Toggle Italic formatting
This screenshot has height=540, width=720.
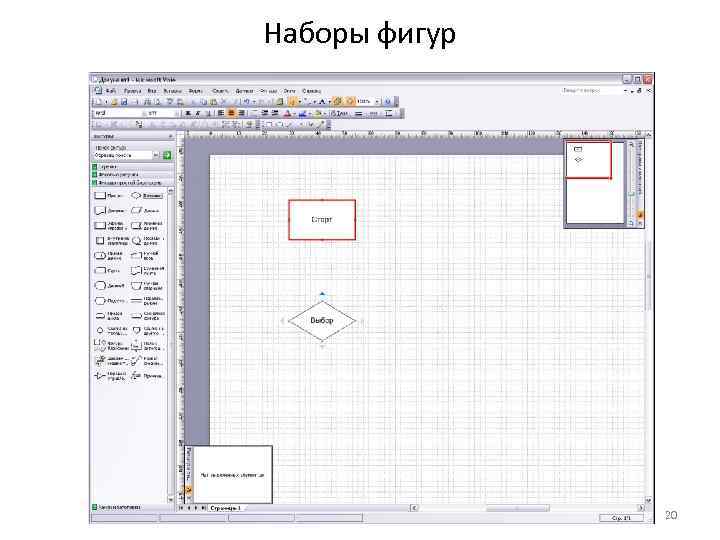[x=197, y=113]
